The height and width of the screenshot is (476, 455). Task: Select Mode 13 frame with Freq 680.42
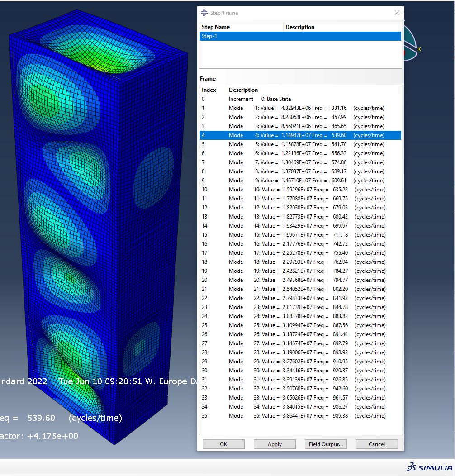pos(300,217)
